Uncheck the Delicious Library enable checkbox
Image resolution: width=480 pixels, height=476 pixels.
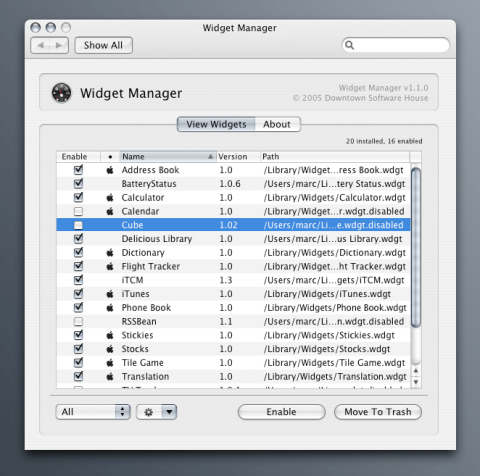(x=78, y=239)
